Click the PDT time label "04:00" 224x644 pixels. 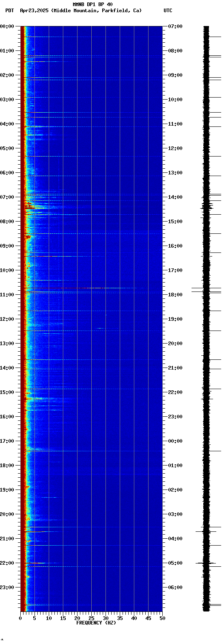[7, 124]
